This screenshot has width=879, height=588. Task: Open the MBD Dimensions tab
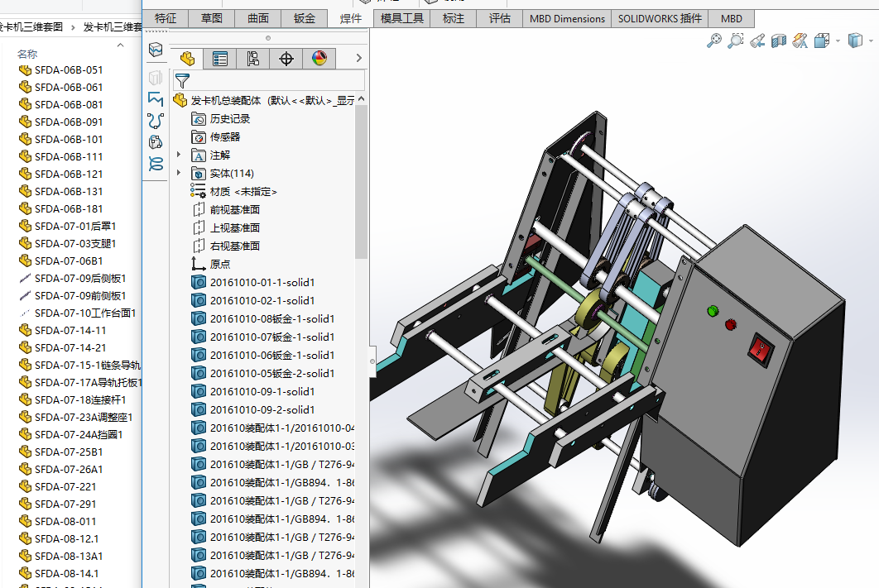pos(567,18)
